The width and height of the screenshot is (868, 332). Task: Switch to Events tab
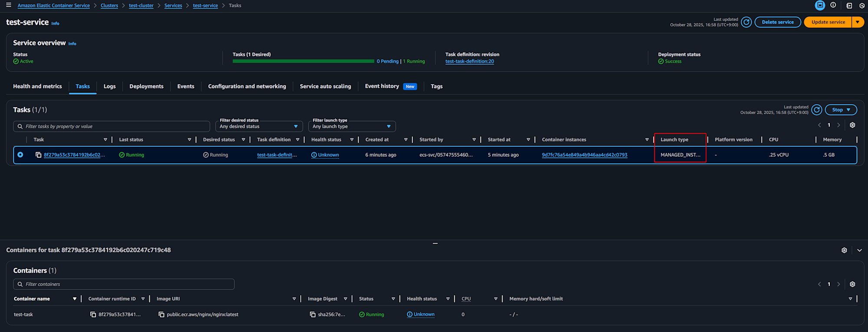186,86
